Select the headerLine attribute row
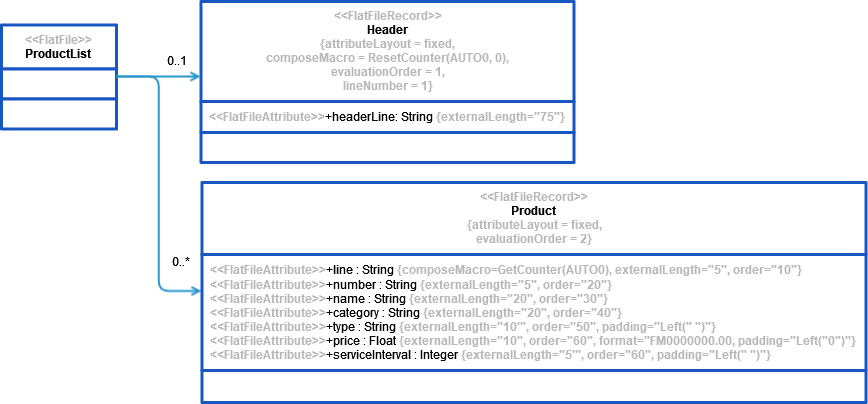Image resolution: width=868 pixels, height=404 pixels. (388, 117)
